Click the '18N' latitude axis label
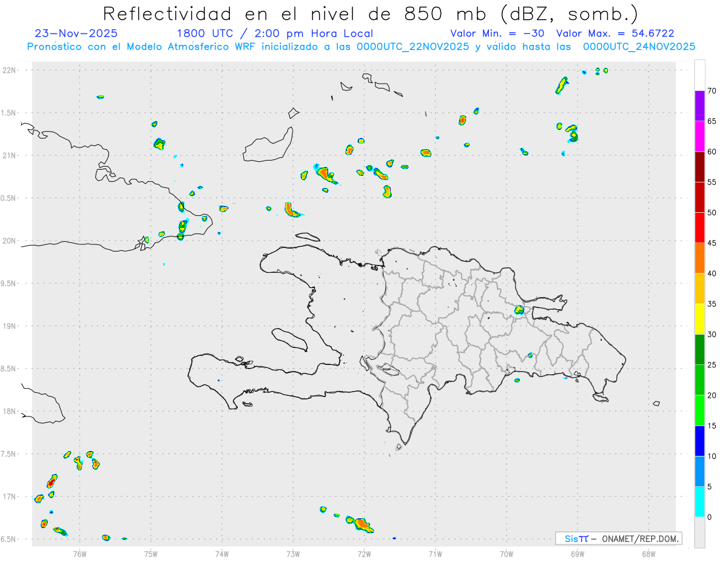Image resolution: width=728 pixels, height=562 pixels. pyautogui.click(x=10, y=411)
